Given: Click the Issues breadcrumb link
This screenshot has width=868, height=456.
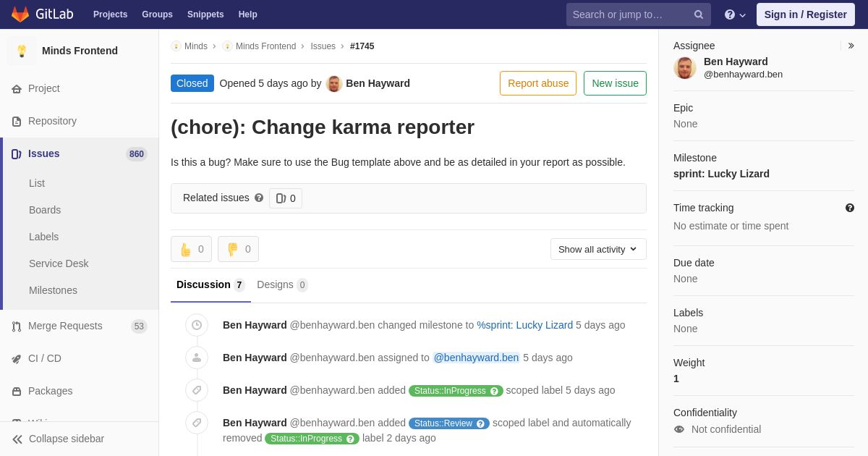Looking at the screenshot, I should [x=323, y=46].
